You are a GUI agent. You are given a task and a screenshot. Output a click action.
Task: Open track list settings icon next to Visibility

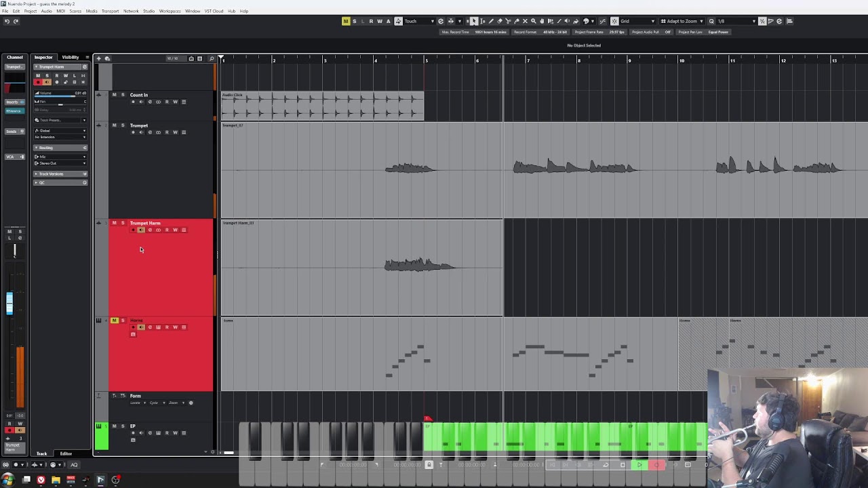tap(87, 57)
